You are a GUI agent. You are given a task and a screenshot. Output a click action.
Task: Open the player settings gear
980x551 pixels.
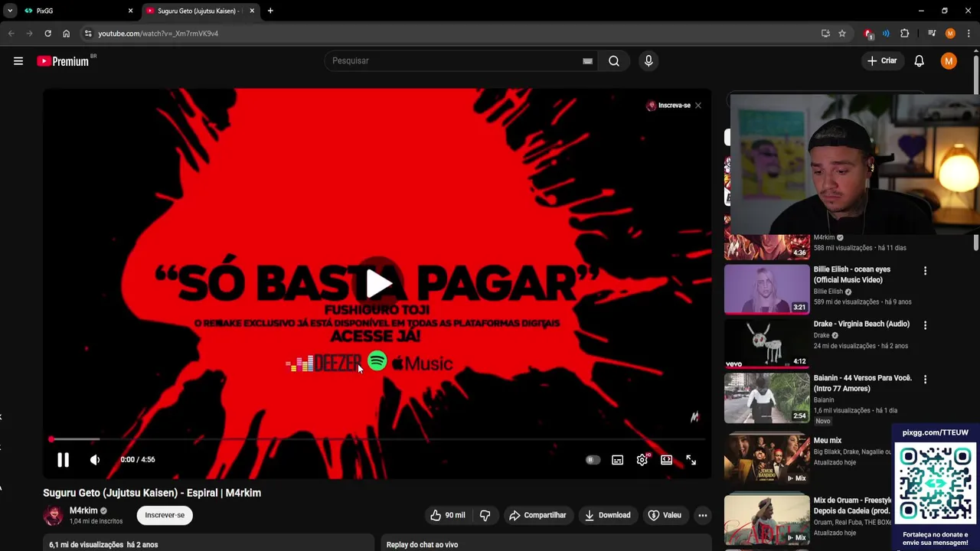pyautogui.click(x=642, y=460)
